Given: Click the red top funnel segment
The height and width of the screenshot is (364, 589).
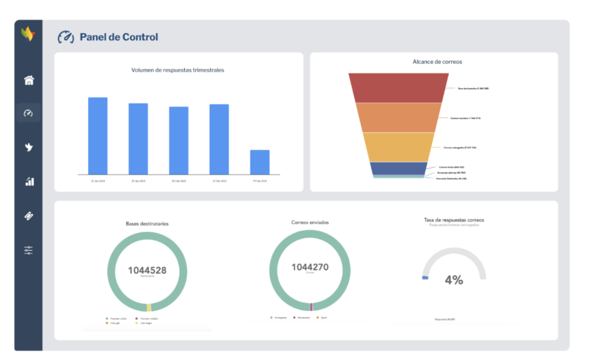Looking at the screenshot, I should click(398, 88).
